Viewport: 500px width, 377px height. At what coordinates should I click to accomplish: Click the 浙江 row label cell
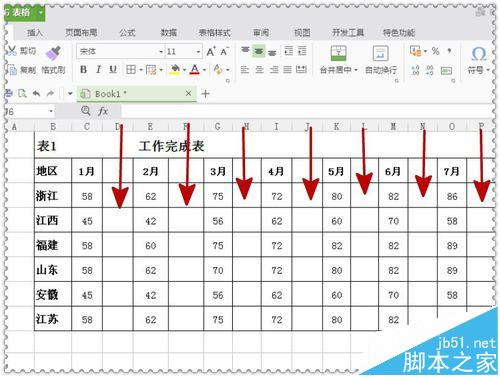click(x=53, y=195)
